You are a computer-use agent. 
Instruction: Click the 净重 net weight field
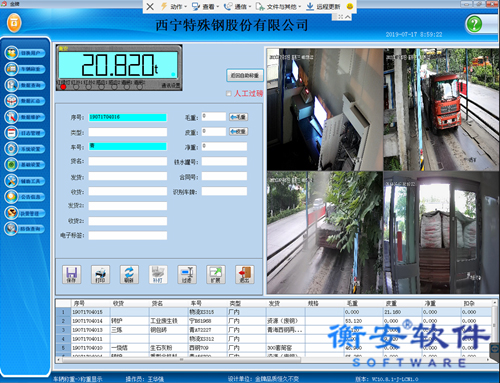point(224,147)
